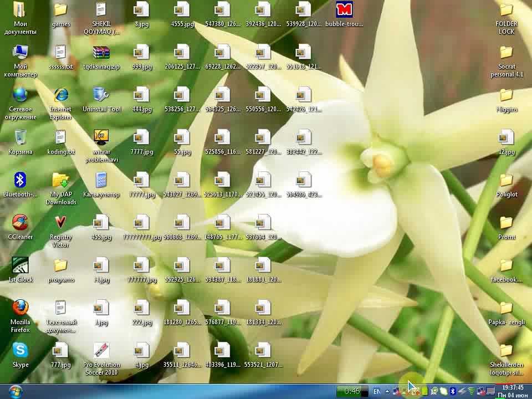This screenshot has width=532, height=399.
Task: Select the programs folder icon
Action: 61,265
